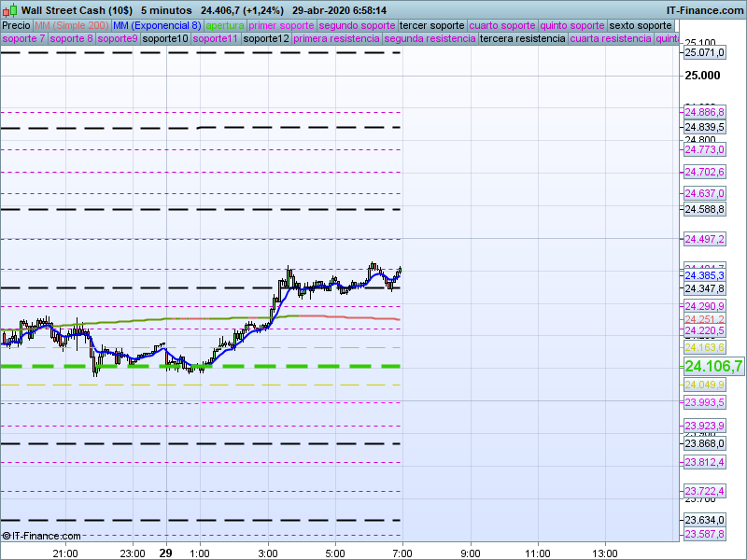
Task: Click the 1:00 time axis label
Action: (200, 553)
